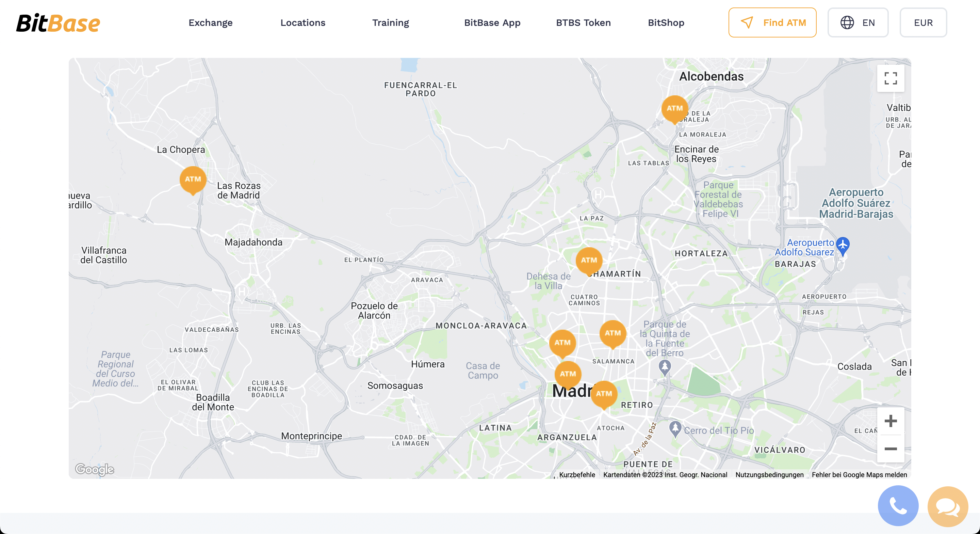Click the Coslada map label
980x534 pixels.
[x=854, y=366]
